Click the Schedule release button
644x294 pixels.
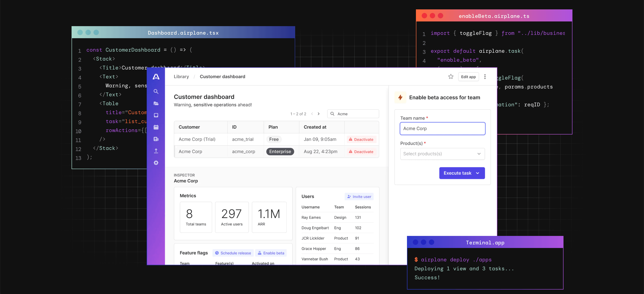233,253
